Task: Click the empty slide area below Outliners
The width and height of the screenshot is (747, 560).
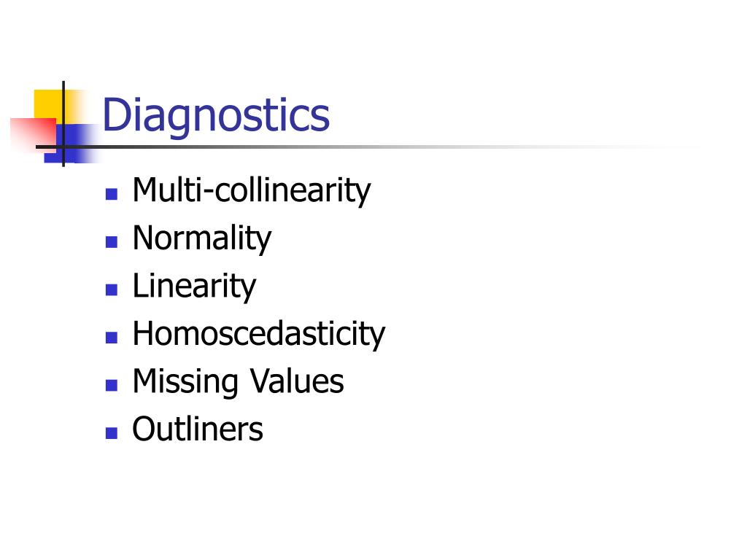Action: (373, 500)
